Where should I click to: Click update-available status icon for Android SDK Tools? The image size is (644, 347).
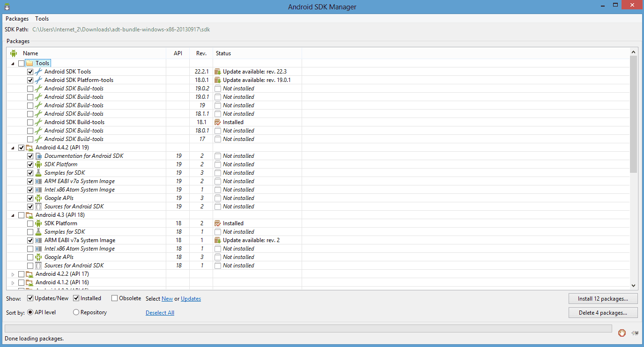tap(217, 72)
